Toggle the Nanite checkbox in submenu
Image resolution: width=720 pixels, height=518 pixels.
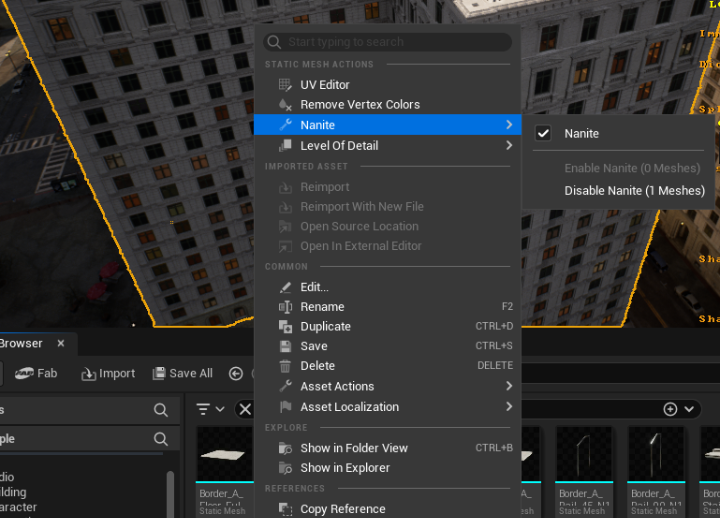pos(544,134)
